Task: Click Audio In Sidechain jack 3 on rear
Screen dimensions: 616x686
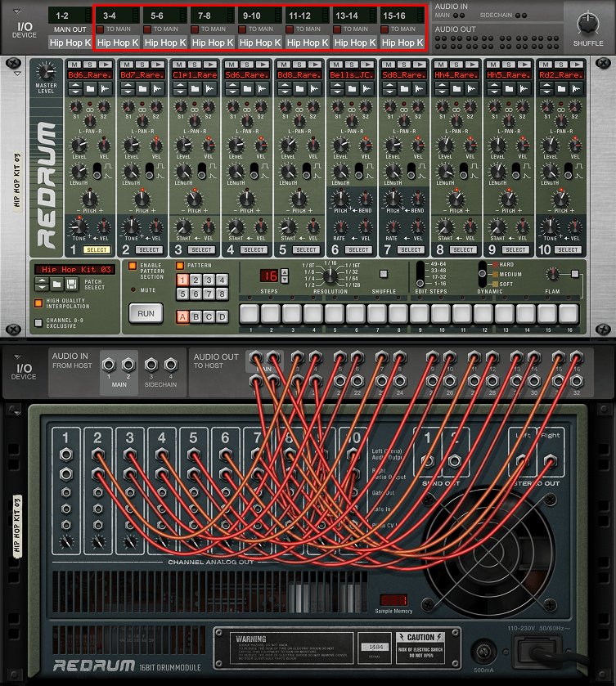Action: pos(151,365)
